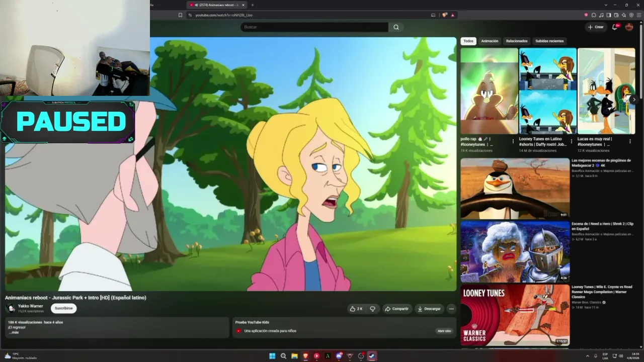This screenshot has height=362, width=644.
Task: Click the Suscribirse button
Action: pos(64,308)
